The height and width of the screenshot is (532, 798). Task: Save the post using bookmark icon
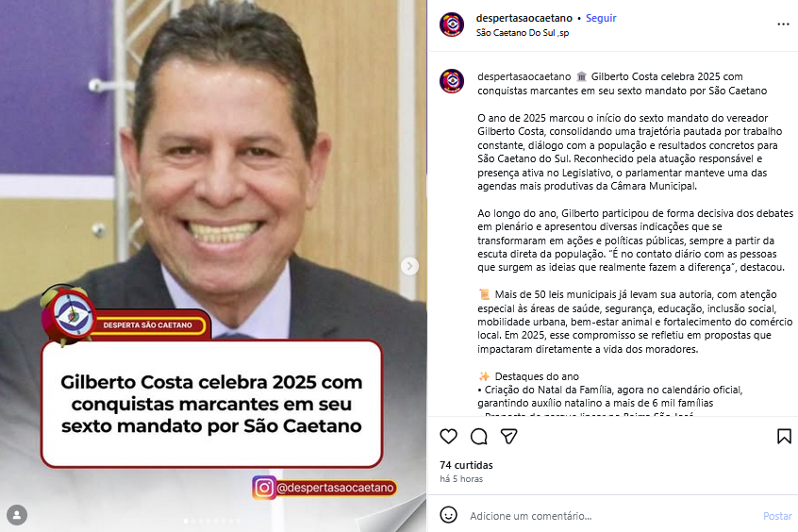(x=784, y=437)
